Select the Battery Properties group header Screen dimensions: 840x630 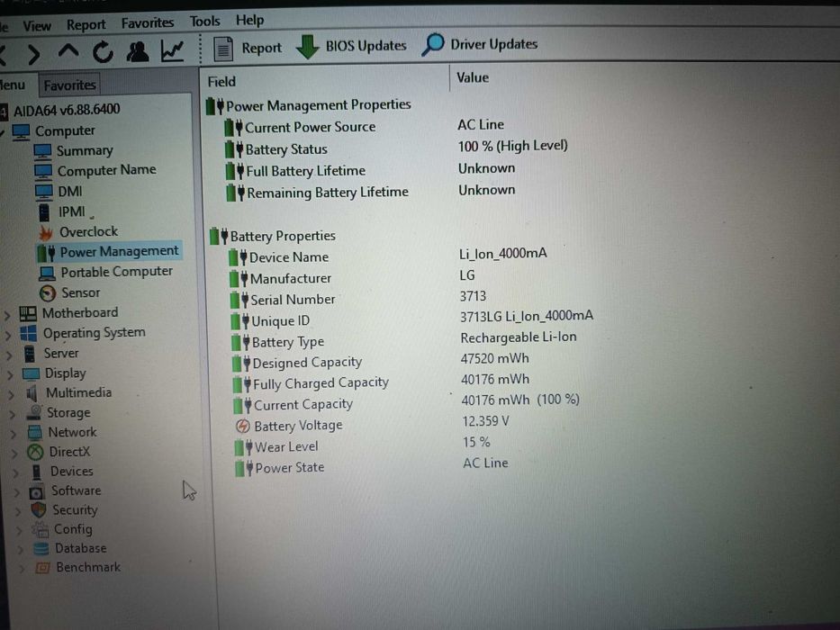point(273,236)
